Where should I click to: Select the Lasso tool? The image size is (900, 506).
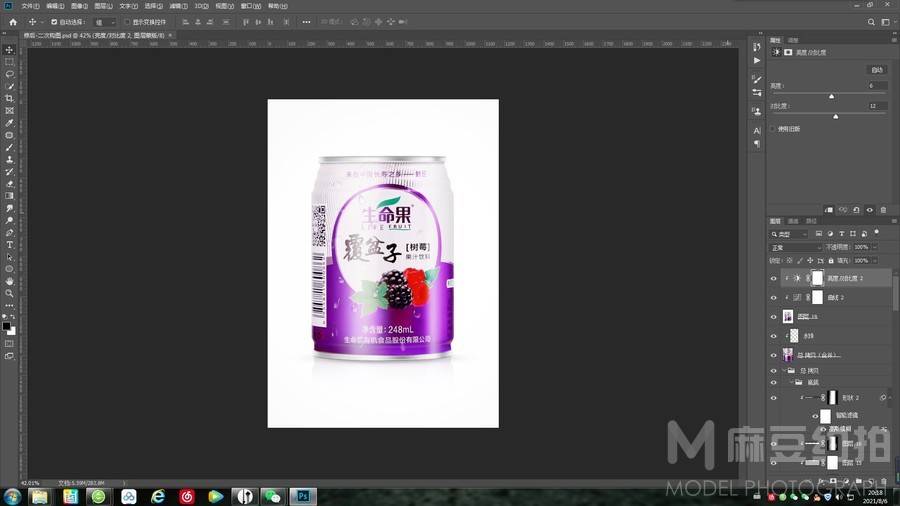(x=9, y=74)
